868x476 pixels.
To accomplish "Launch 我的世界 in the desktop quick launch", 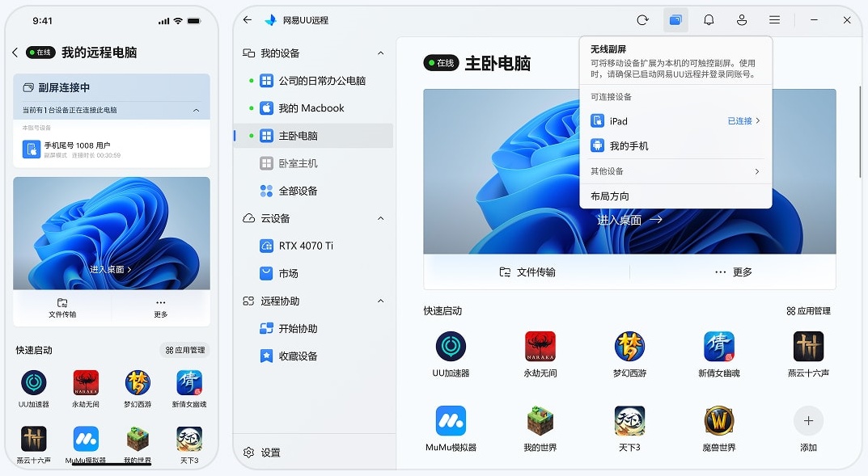I will (x=540, y=421).
